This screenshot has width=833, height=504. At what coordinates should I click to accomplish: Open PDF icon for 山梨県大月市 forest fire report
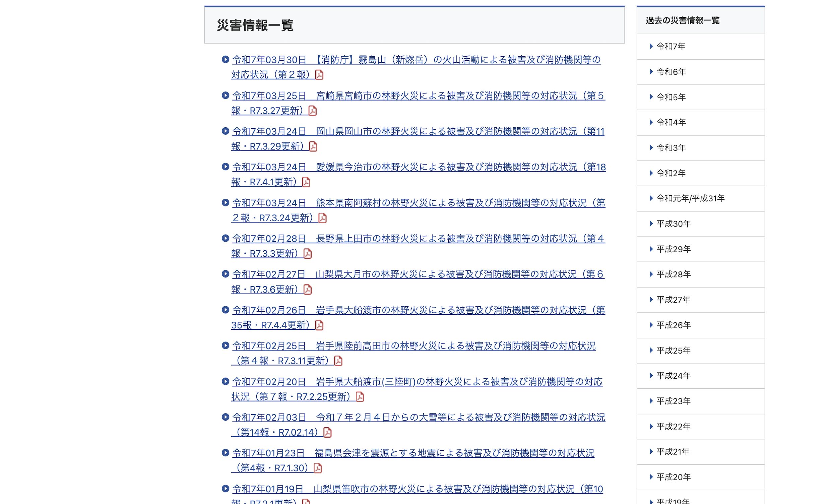(x=307, y=289)
